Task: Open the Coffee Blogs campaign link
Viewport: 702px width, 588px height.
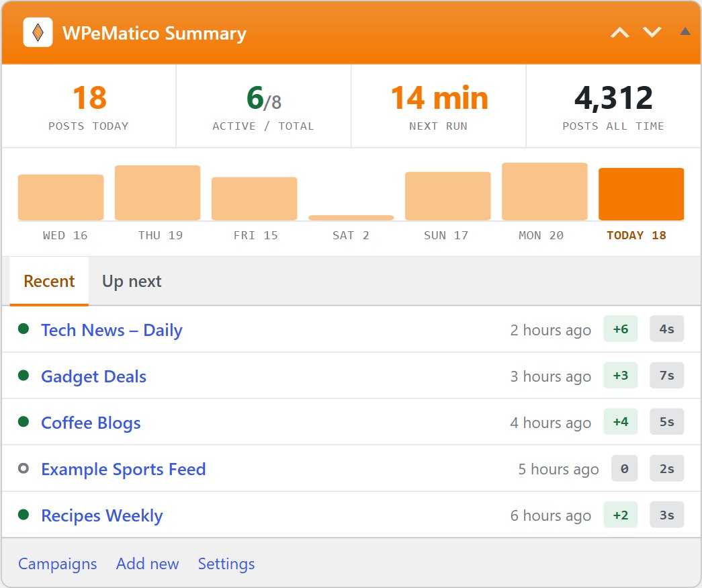Action: point(91,423)
